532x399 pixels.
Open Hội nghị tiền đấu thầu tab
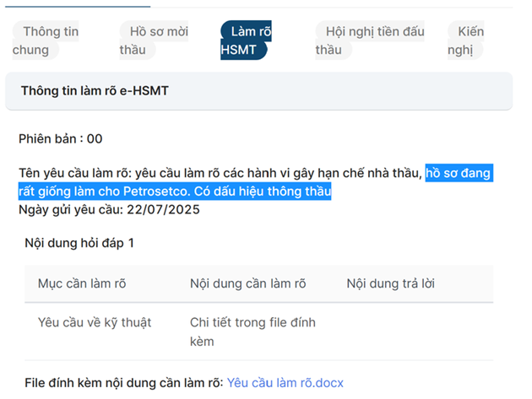click(370, 40)
